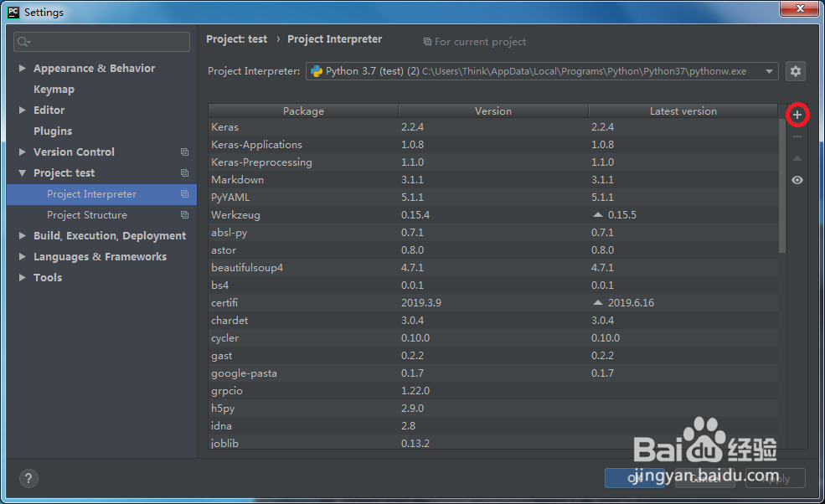Select the h5py package row
The height and width of the screenshot is (504, 825).
(x=493, y=409)
